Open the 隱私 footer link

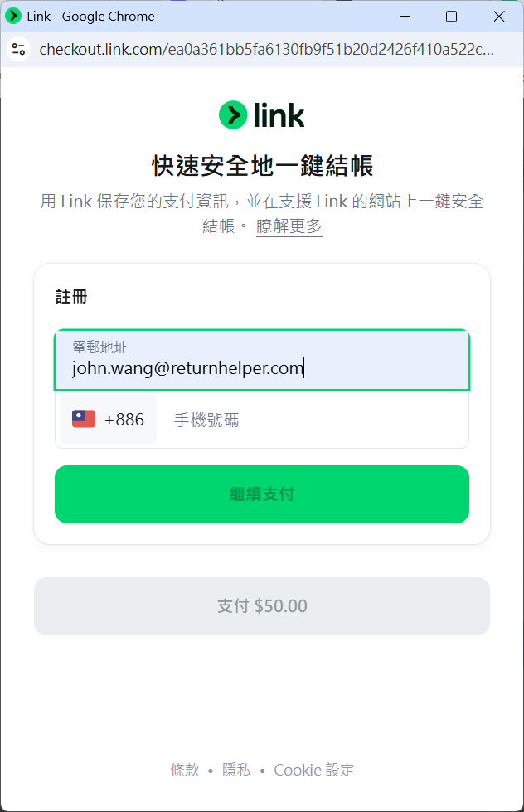tap(236, 770)
